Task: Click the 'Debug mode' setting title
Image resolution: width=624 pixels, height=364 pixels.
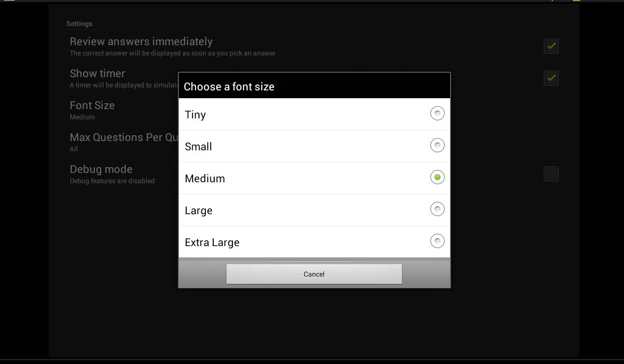Action: click(x=101, y=169)
